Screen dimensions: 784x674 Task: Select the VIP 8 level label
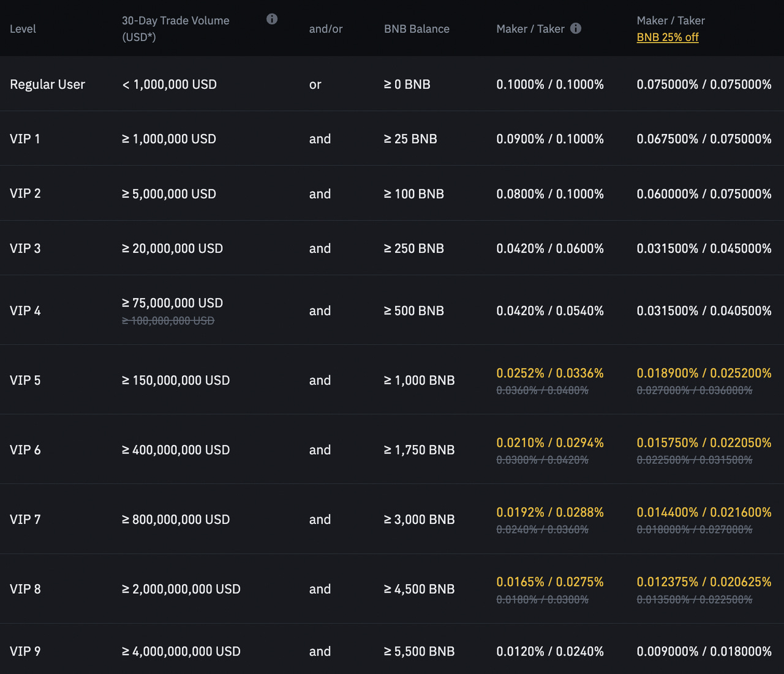coord(25,589)
